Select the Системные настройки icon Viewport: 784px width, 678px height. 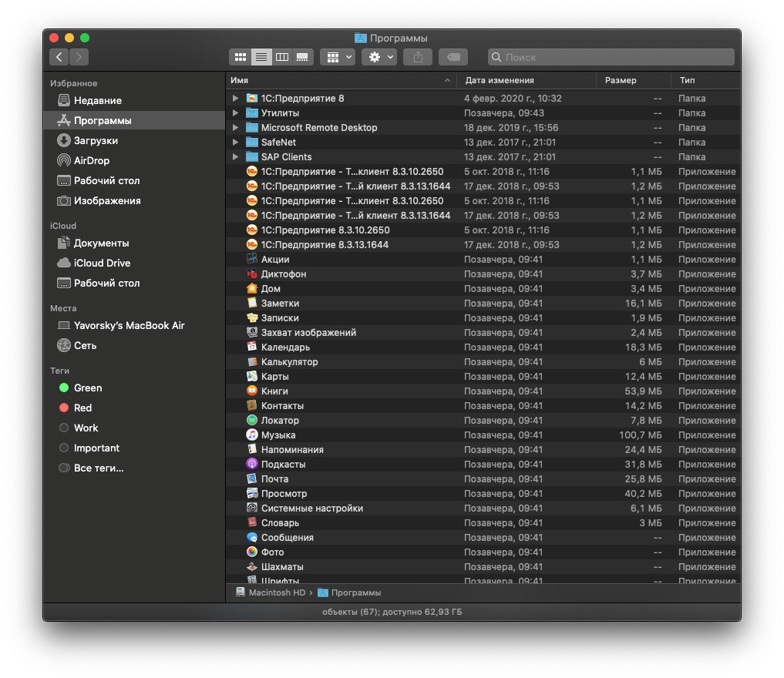pyautogui.click(x=252, y=509)
